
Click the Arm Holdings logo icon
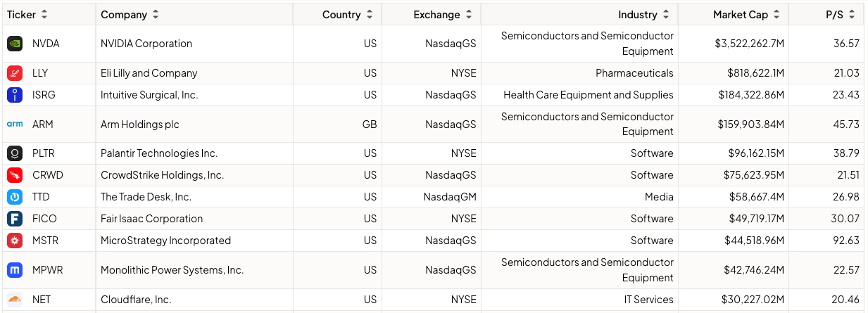15,124
